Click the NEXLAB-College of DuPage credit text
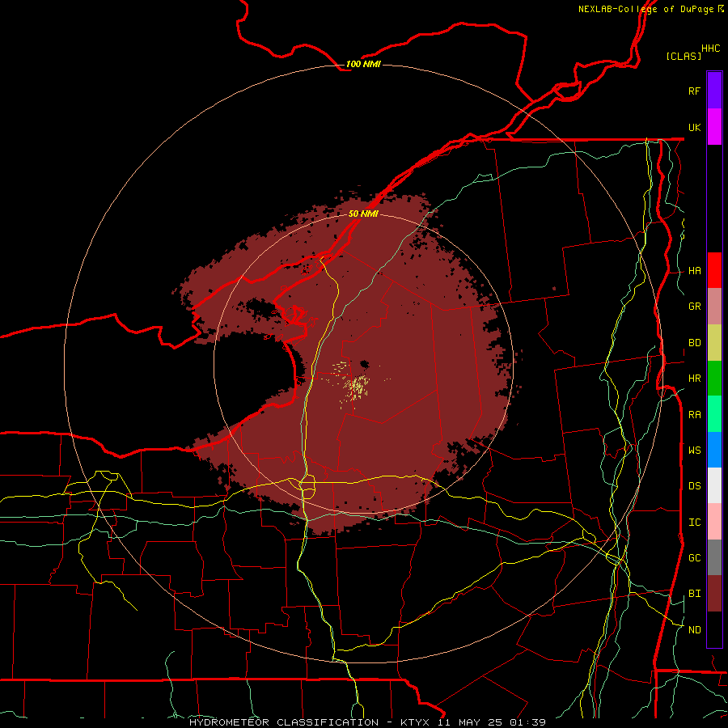Screen dimensions: 728x728 [645, 9]
